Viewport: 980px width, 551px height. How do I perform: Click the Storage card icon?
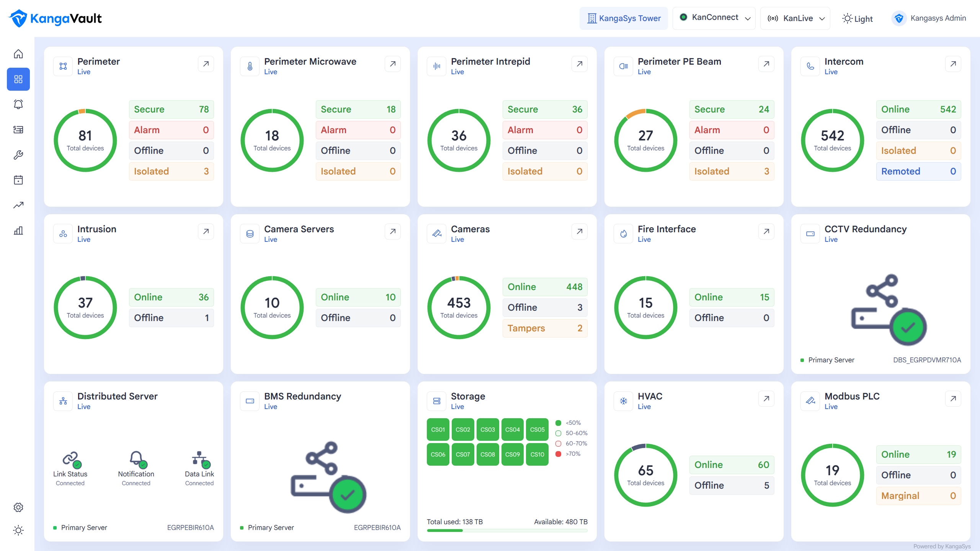point(437,401)
